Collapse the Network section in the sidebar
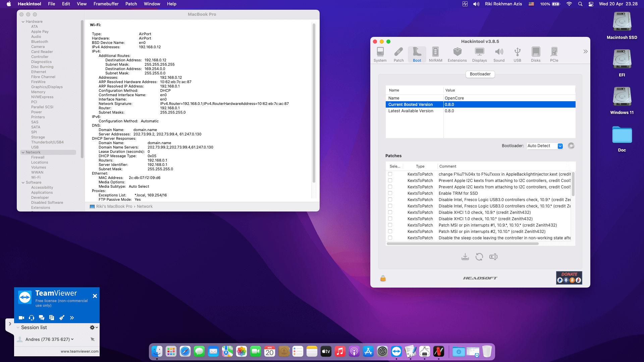 [23, 152]
